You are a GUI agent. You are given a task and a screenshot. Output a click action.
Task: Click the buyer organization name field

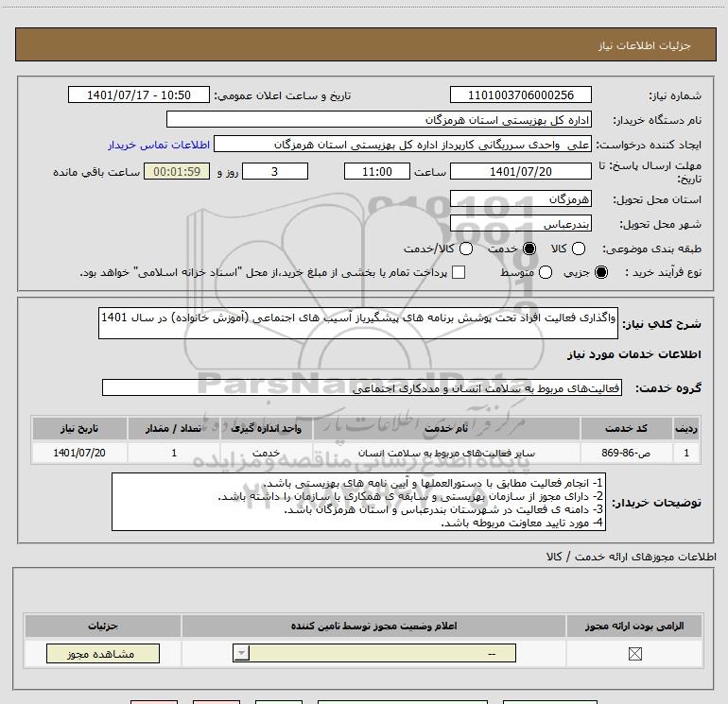[379, 119]
